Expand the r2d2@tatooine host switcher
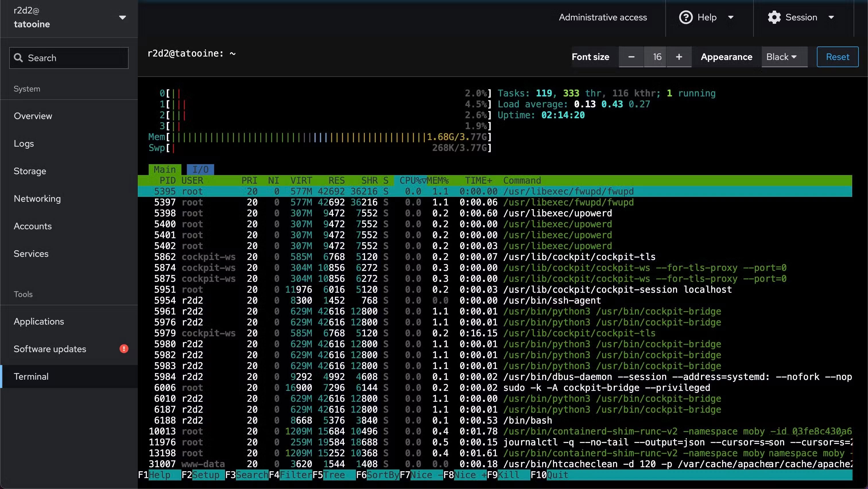868x489 pixels. pos(122,18)
